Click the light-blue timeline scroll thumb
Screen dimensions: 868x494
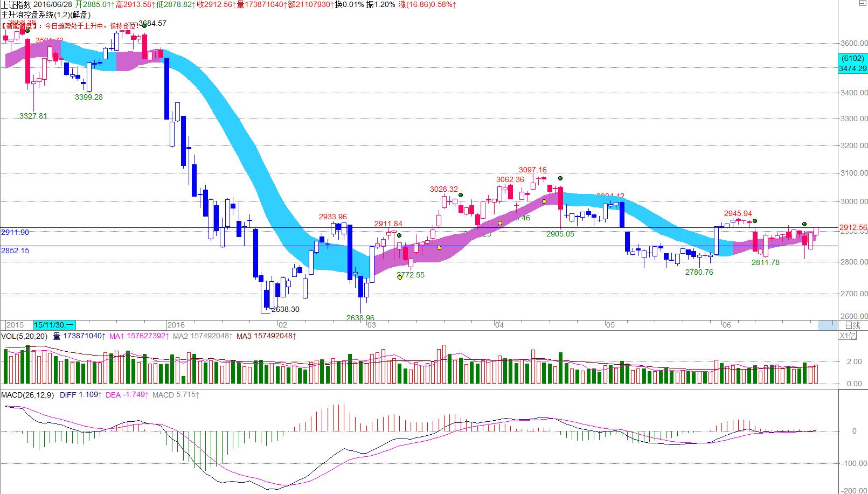[x=828, y=325]
